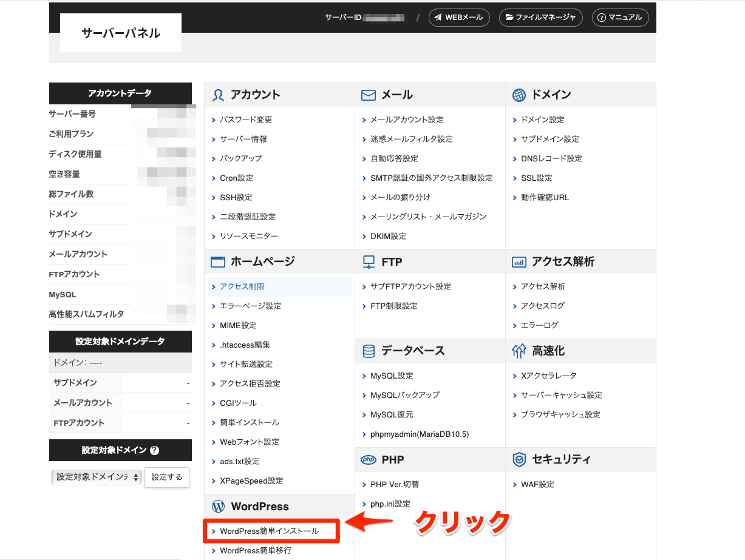Click the Homepage section window icon
Screen dimensions: 745x560
[218, 262]
